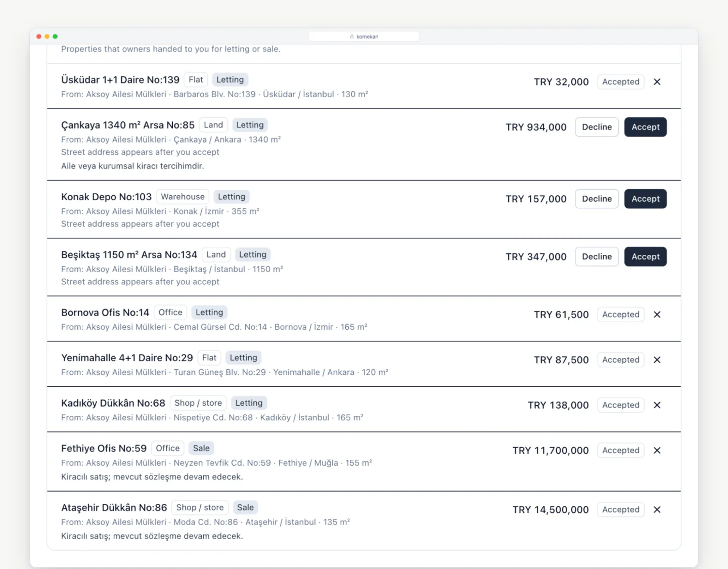The image size is (728, 569).
Task: Click the TRY 138,000 price
Action: 558,405
